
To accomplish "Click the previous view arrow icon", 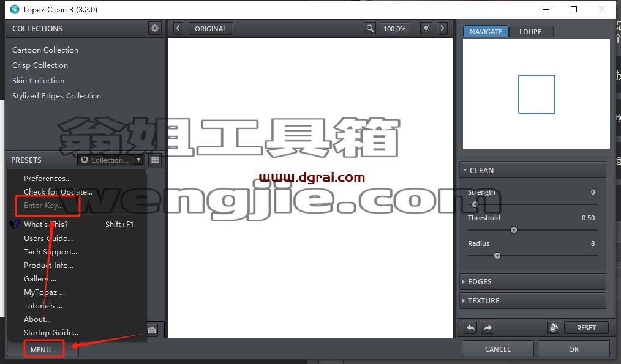I will tap(178, 29).
